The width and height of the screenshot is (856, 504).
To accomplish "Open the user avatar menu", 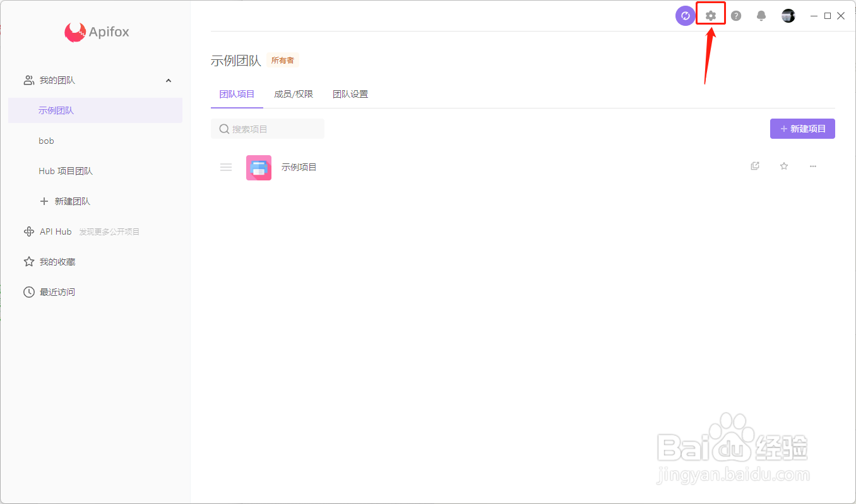I will coord(788,16).
